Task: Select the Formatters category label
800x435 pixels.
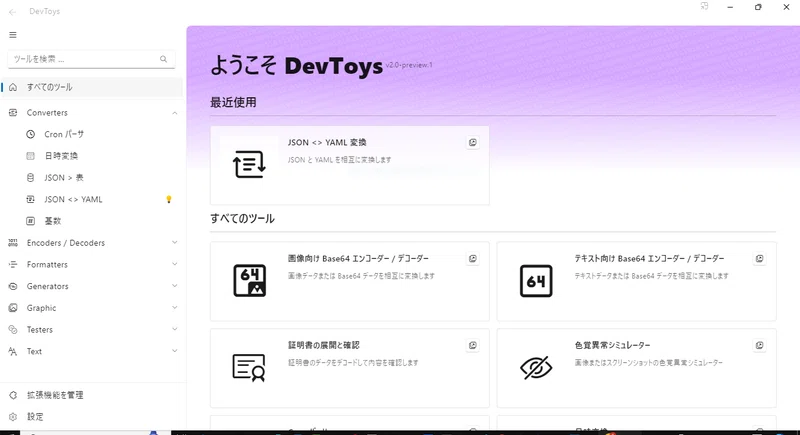Action: [47, 265]
